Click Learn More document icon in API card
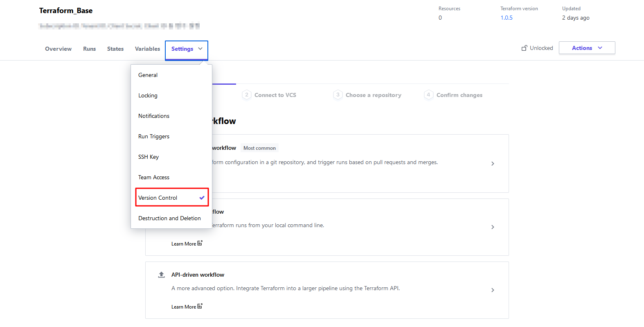 (x=200, y=306)
